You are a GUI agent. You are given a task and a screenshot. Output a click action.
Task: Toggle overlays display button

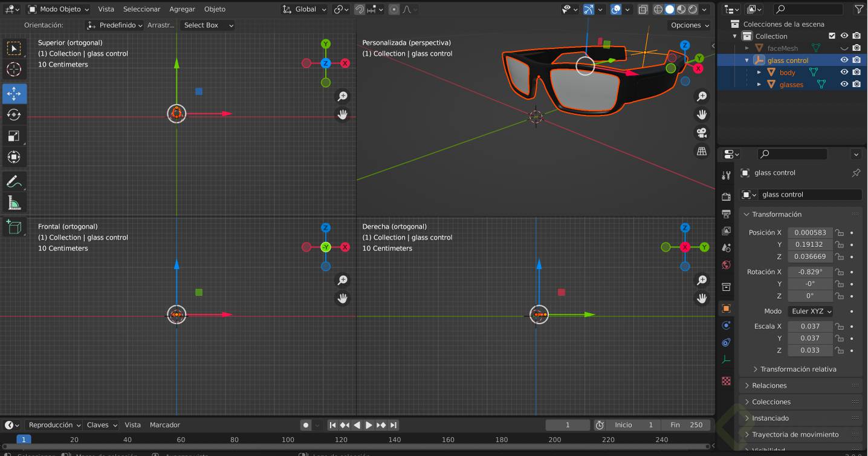[x=616, y=9]
